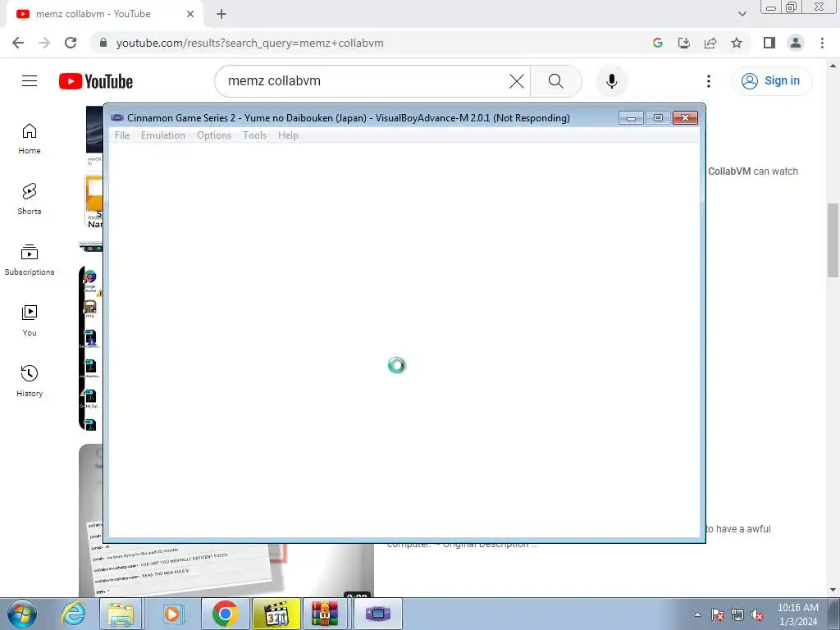Image resolution: width=840 pixels, height=630 pixels.
Task: Click the Chrome page vertical scrollbar
Action: click(x=833, y=240)
